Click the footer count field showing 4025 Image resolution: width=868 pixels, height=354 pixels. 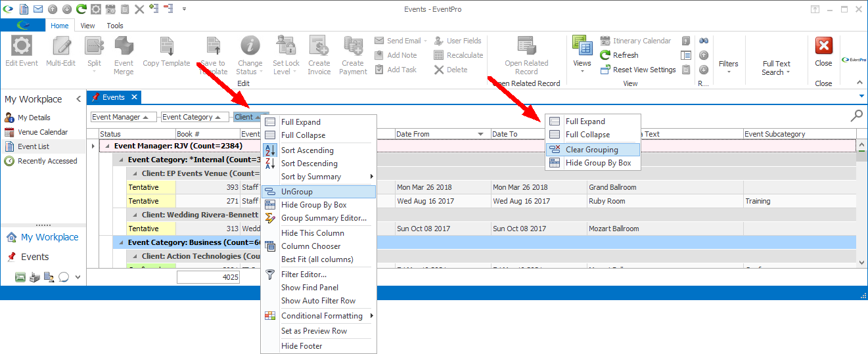click(x=208, y=278)
